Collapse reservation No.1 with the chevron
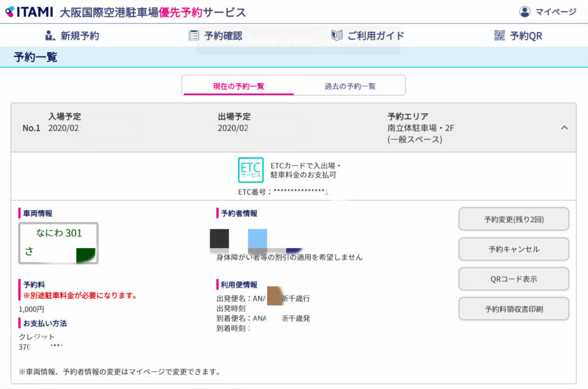The height and width of the screenshot is (389, 588). tap(564, 128)
